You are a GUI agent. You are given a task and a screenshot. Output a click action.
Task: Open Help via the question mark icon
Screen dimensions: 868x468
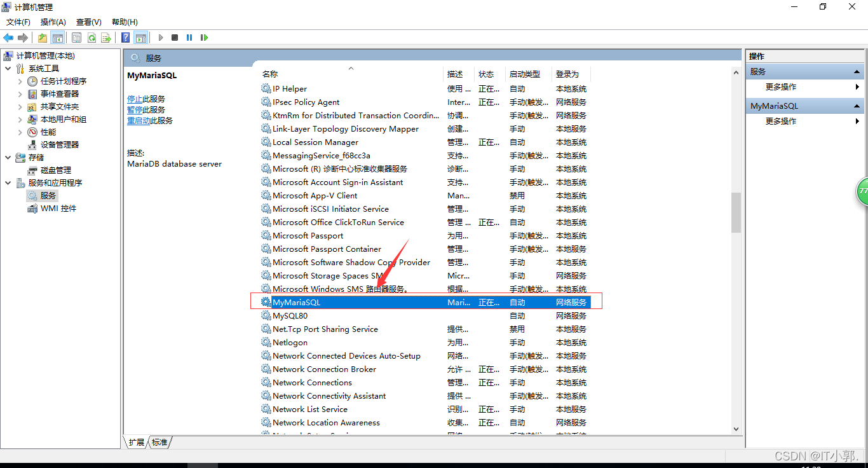[x=126, y=38]
